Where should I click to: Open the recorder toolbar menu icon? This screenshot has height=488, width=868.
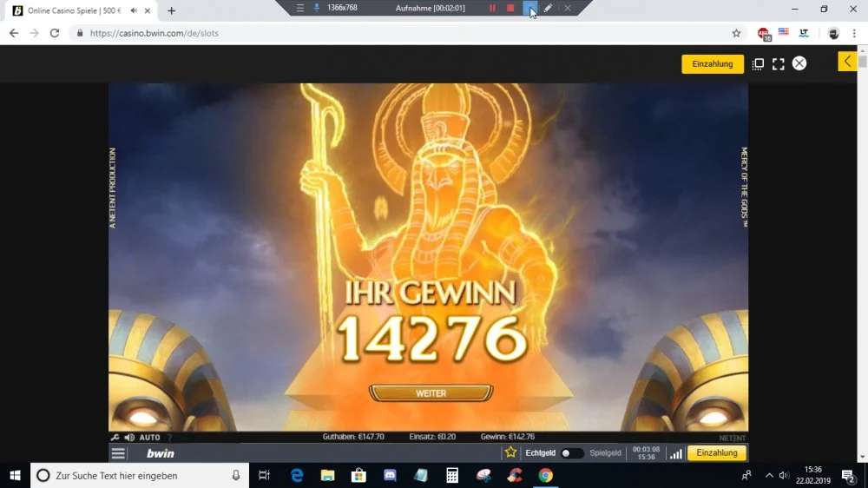(x=300, y=8)
